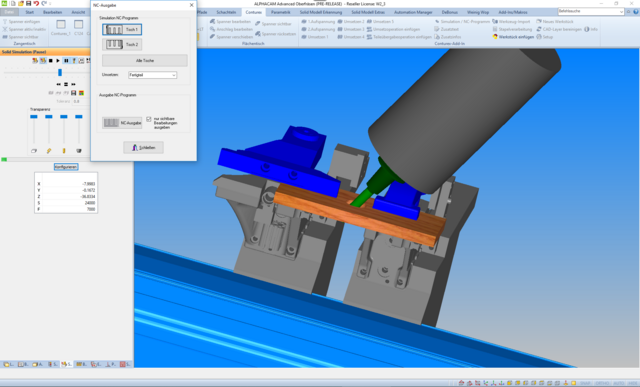The height and width of the screenshot is (387, 640).
Task: Toggle nur sichtbare Bearbeitungen ausgeben checkbox
Action: point(149,119)
